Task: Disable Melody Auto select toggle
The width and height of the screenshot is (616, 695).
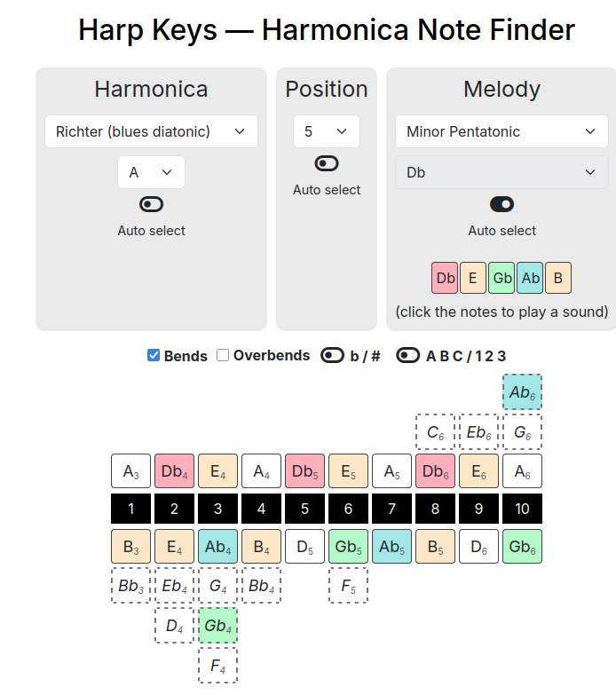Action: point(501,204)
